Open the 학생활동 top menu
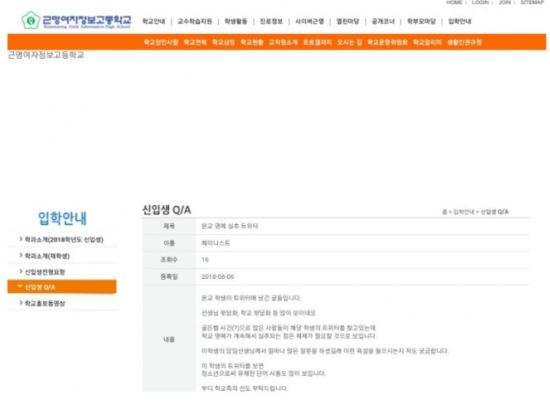Viewport: 550px width, 414px height. click(x=236, y=21)
